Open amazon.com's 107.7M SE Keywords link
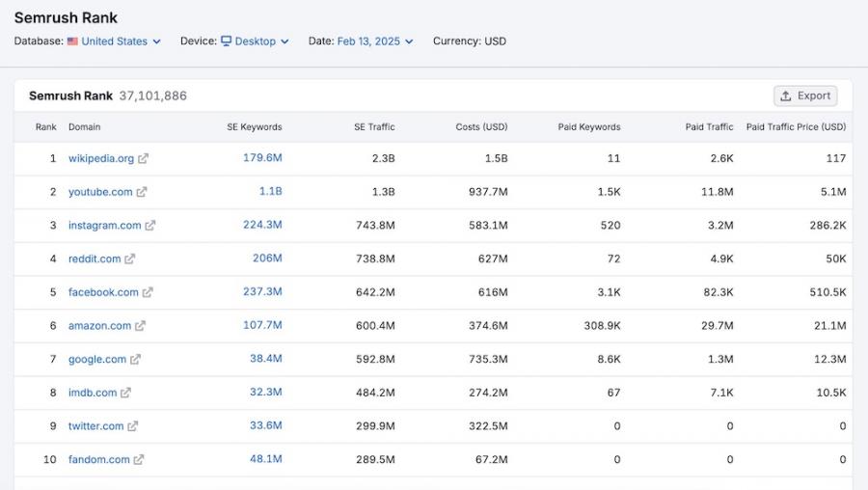 (262, 325)
